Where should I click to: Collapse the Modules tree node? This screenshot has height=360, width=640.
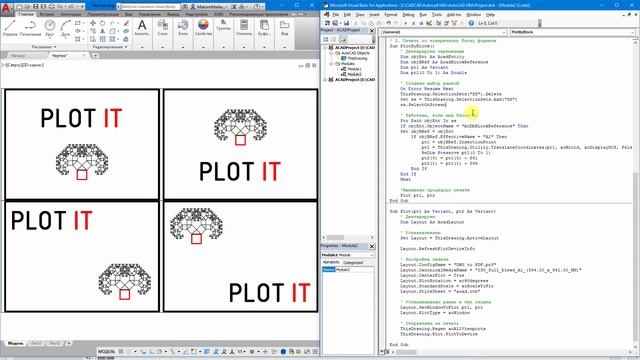click(331, 64)
